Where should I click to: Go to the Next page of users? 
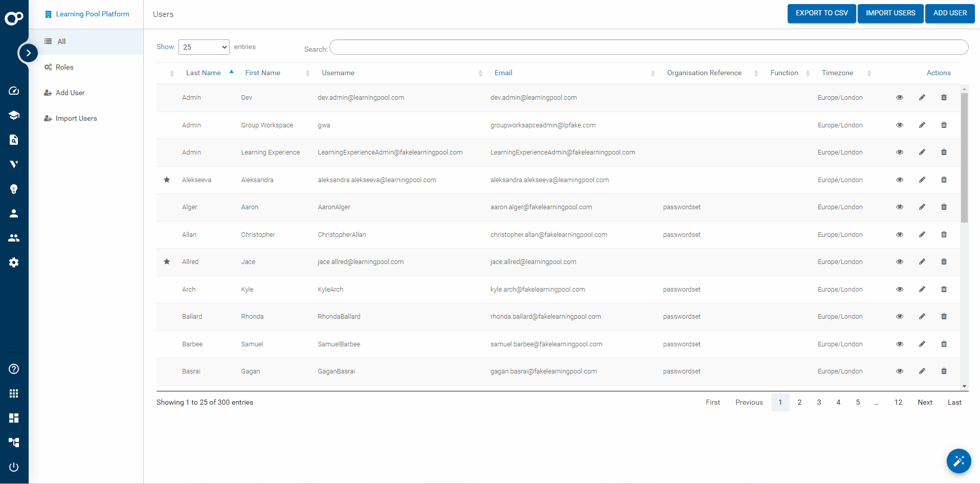[x=925, y=403]
